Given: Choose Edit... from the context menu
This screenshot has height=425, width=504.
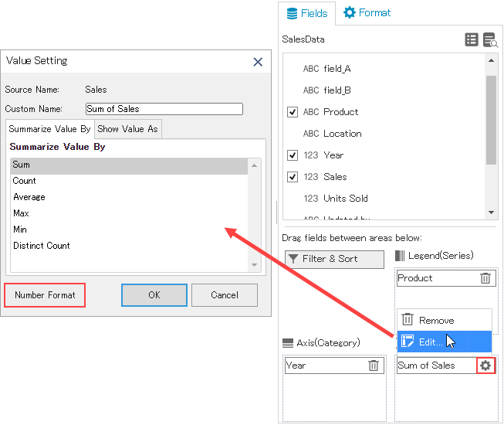Looking at the screenshot, I should tap(445, 342).
